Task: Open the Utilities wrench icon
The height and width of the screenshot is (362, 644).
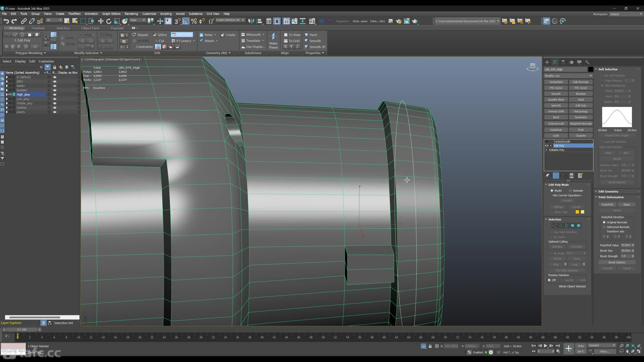Action: [x=587, y=62]
